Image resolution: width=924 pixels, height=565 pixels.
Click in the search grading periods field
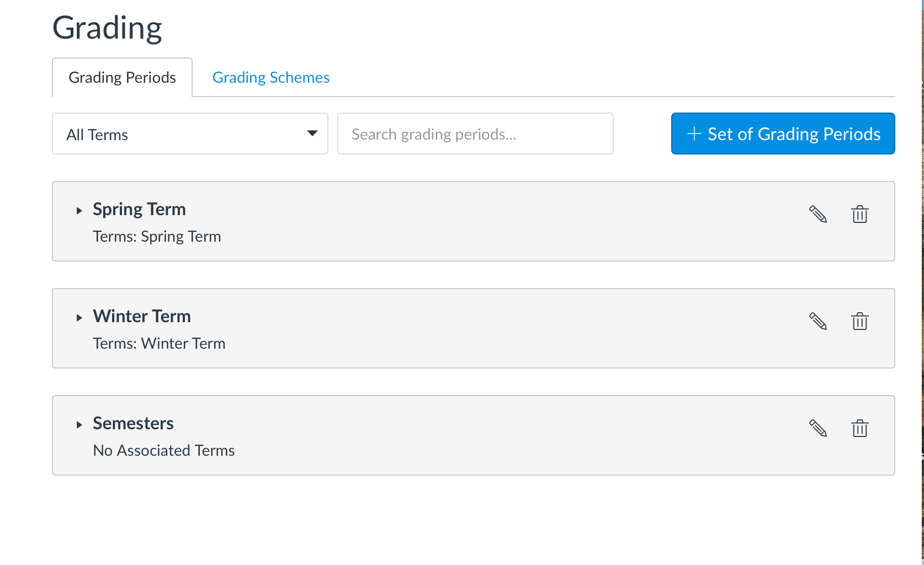click(475, 134)
